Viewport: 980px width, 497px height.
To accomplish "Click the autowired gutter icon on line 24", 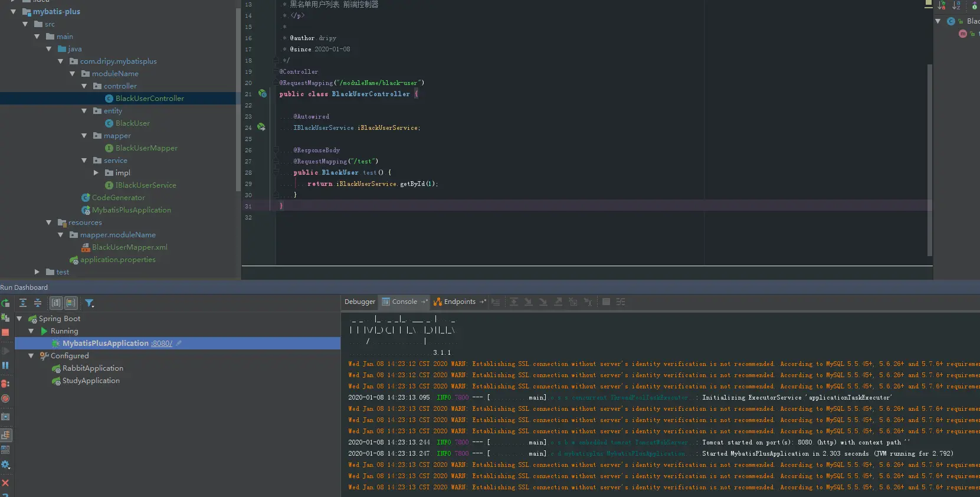I will tap(261, 127).
